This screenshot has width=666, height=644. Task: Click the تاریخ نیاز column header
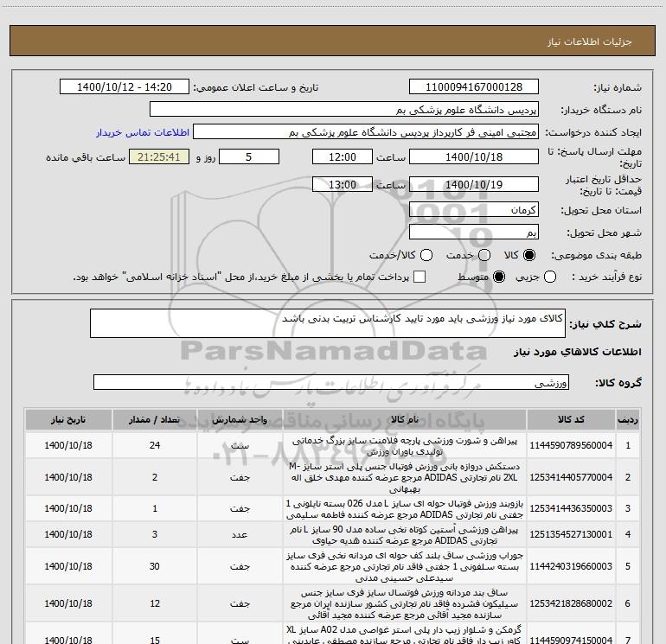point(68,420)
